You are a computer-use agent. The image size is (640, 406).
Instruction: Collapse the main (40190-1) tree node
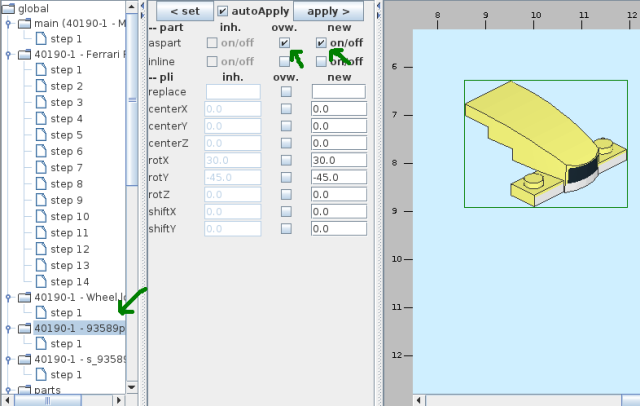pos(9,24)
